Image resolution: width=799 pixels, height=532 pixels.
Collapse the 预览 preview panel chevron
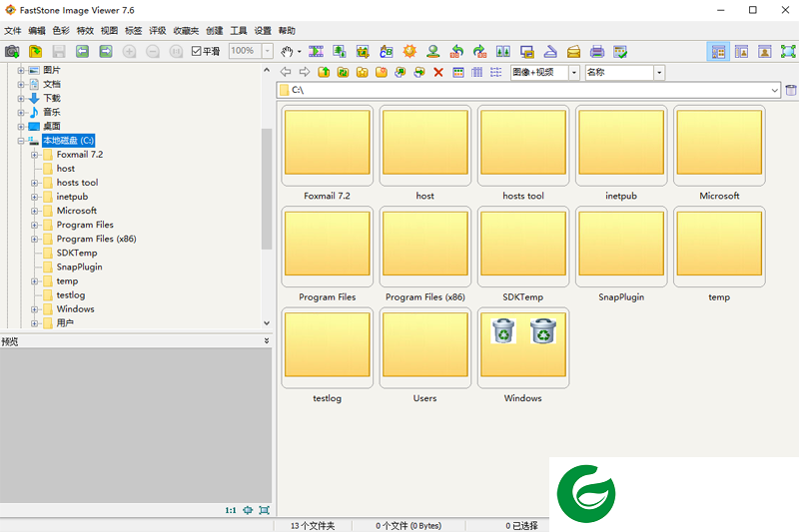pyautogui.click(x=267, y=341)
